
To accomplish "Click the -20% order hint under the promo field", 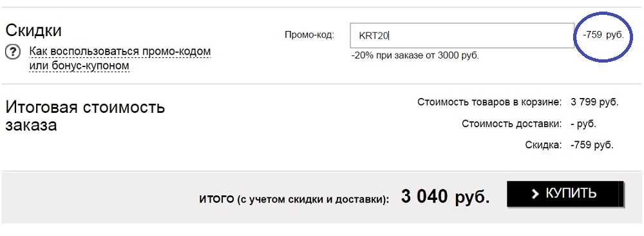I will (415, 55).
